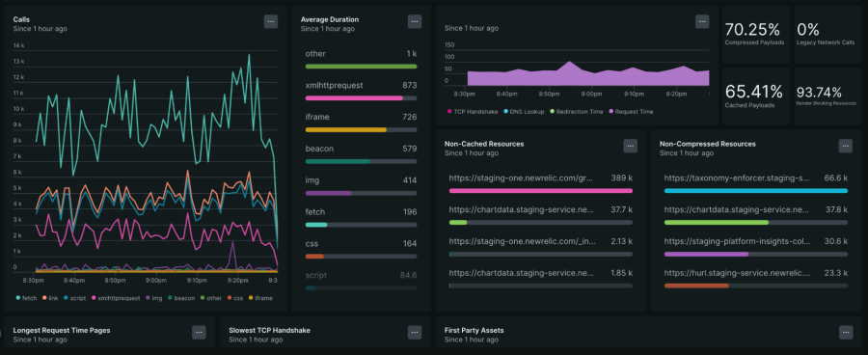Select the xmlhttprequest row in Average Duration
This screenshot has height=355, width=868.
tap(361, 91)
